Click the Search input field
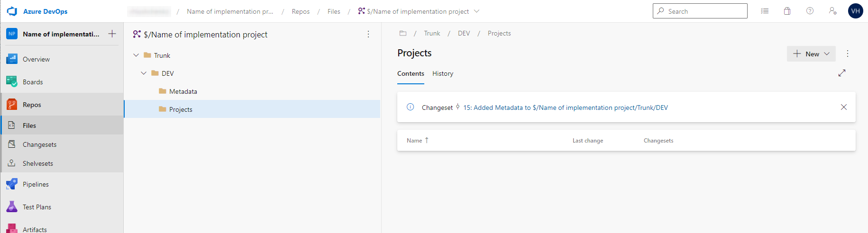Screen dimensions: 868x233 pos(704,11)
